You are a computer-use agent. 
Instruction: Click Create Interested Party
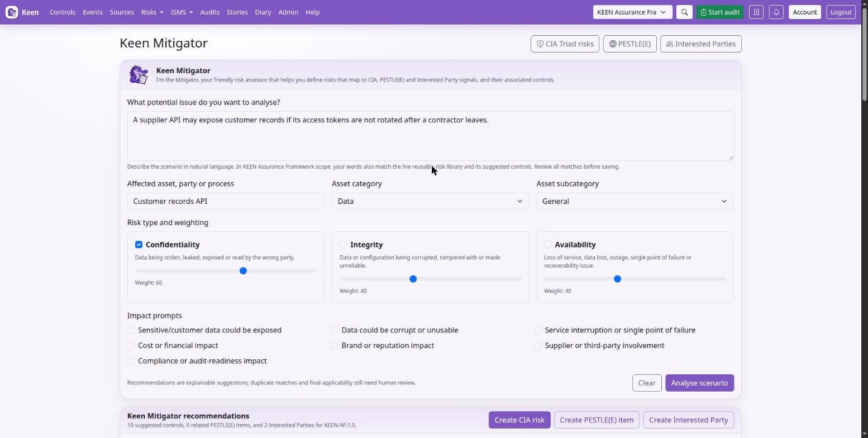[x=688, y=420]
